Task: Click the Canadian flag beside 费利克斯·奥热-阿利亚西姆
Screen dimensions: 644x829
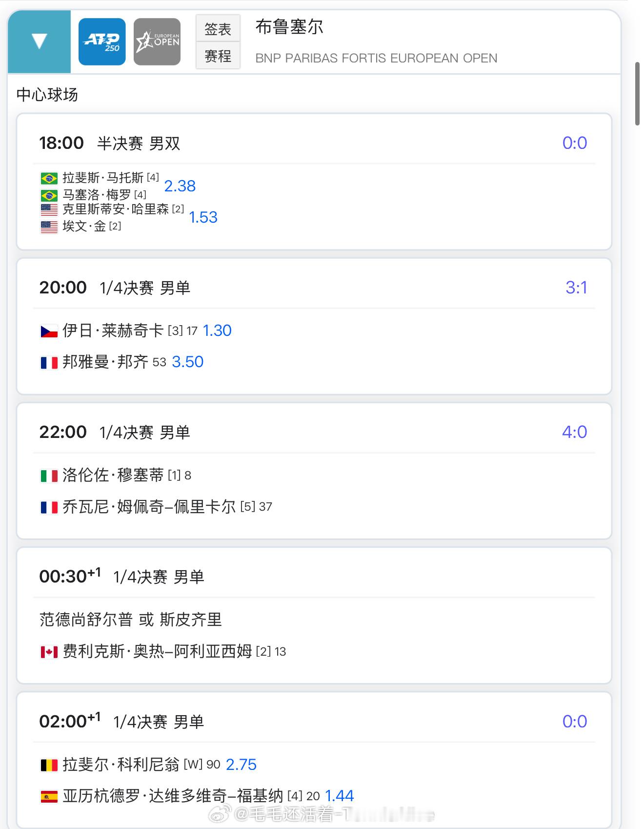Action: [x=49, y=652]
